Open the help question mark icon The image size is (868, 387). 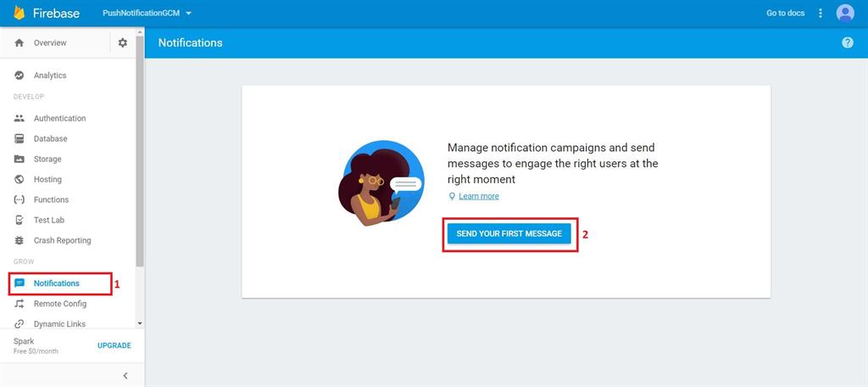point(848,42)
